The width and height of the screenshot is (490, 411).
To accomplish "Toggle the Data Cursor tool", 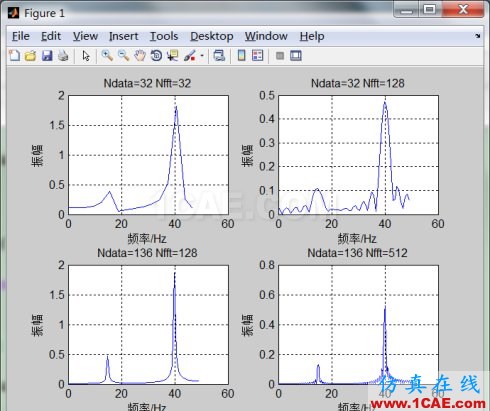I will (x=173, y=56).
